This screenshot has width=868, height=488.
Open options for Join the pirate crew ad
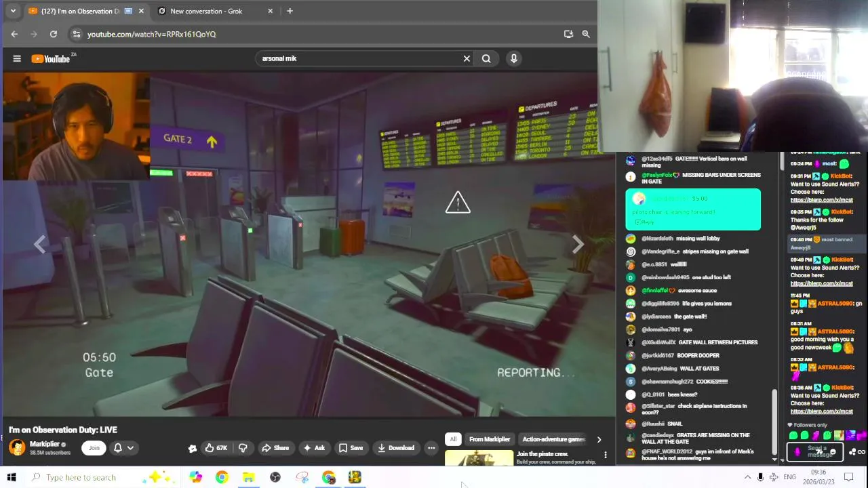[x=606, y=455]
